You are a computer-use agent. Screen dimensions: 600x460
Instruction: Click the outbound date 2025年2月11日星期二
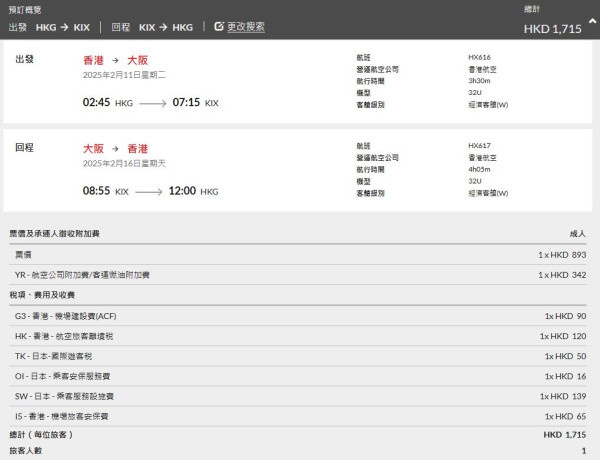point(124,75)
